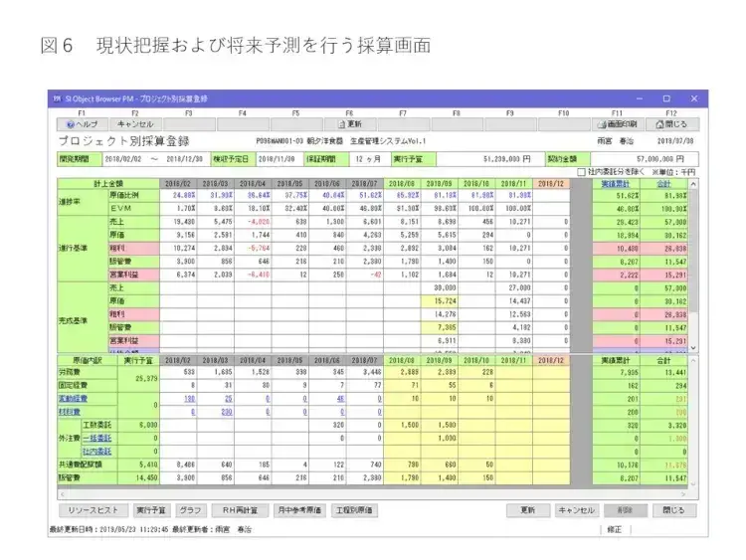Click the F2 キャンセル toolbar button
Viewport: 746px width, 560px height.
click(x=135, y=124)
